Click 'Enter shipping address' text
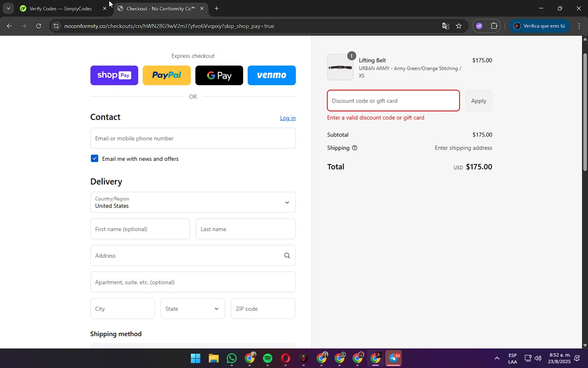 coord(463,148)
